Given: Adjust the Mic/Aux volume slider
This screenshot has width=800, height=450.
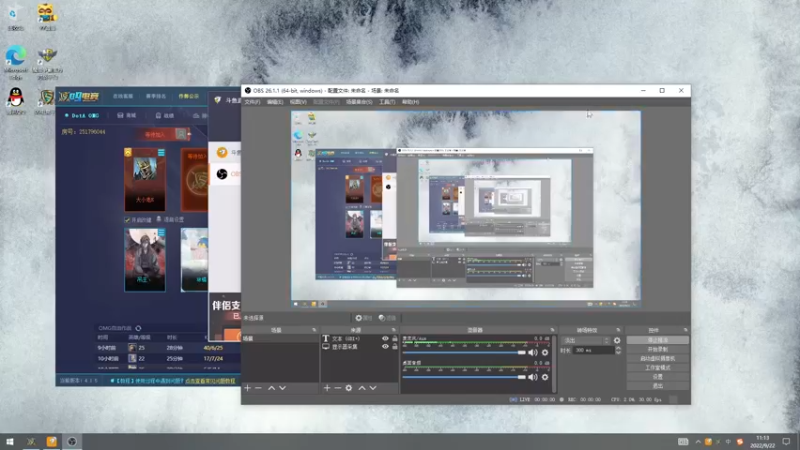Looking at the screenshot, I should point(464,353).
